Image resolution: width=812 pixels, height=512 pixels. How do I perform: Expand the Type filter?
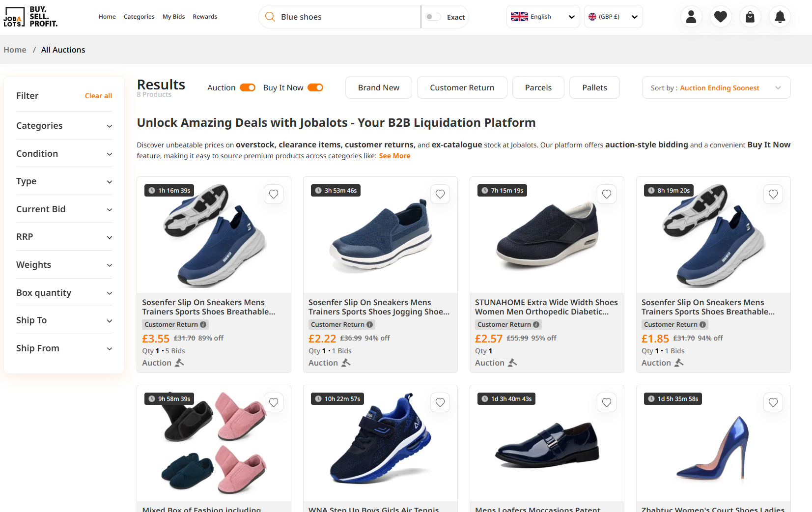pos(64,181)
